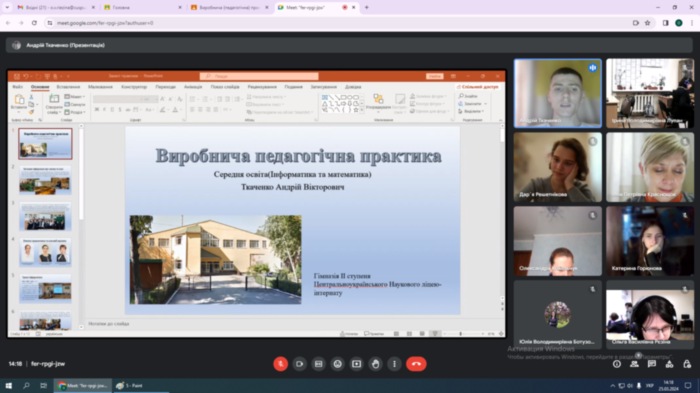Click the Спільний доступ button
The image size is (700, 393).
point(478,87)
